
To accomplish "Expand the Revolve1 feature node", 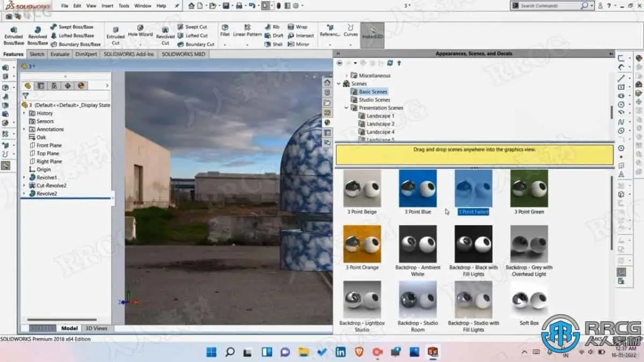I will (x=24, y=178).
